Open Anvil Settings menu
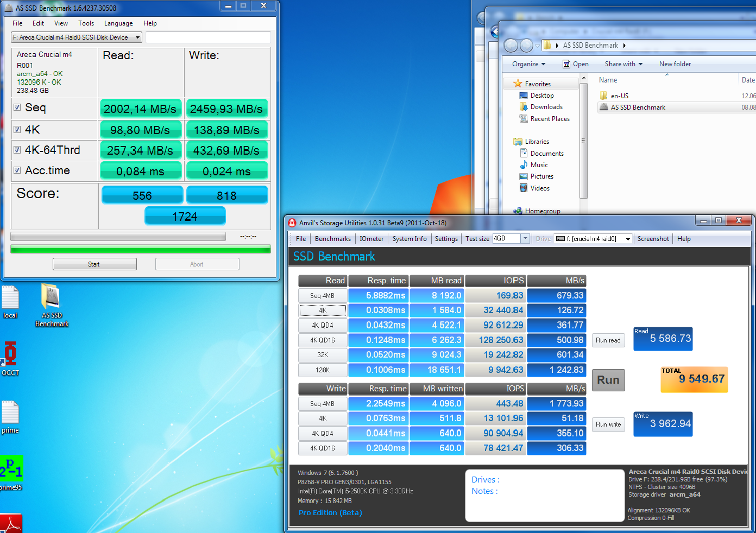 446,239
